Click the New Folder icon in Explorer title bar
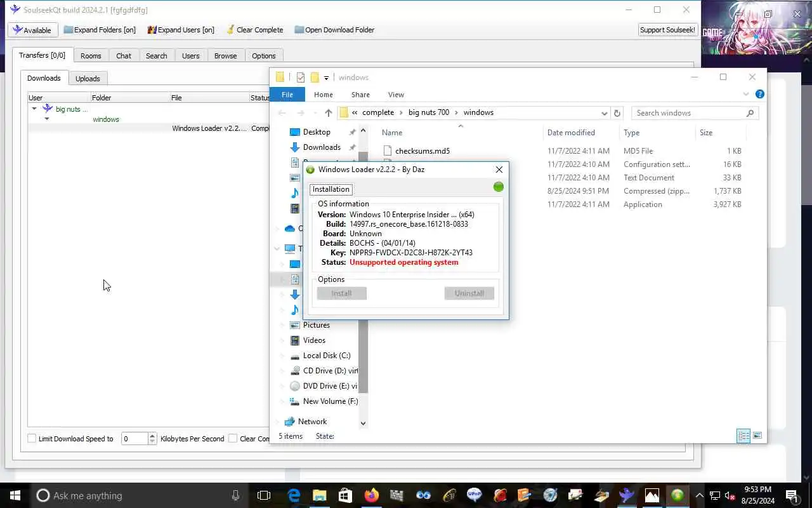This screenshot has width=812, height=508. point(314,77)
